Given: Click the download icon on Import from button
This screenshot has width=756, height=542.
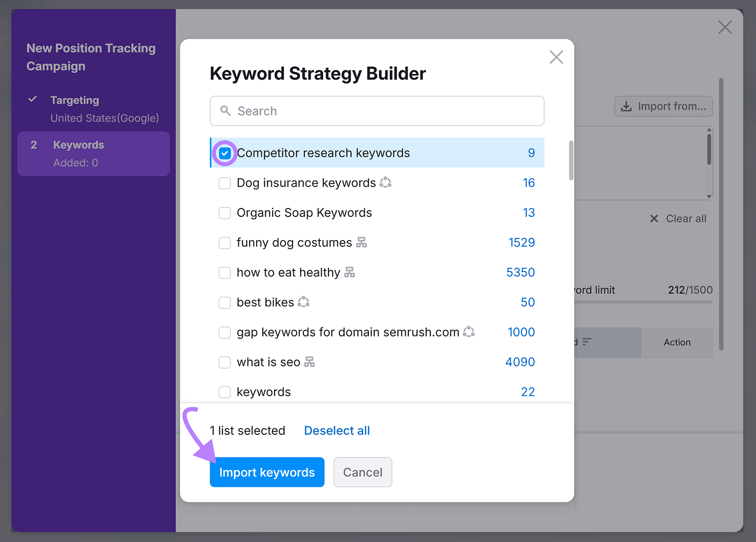Looking at the screenshot, I should pos(626,106).
